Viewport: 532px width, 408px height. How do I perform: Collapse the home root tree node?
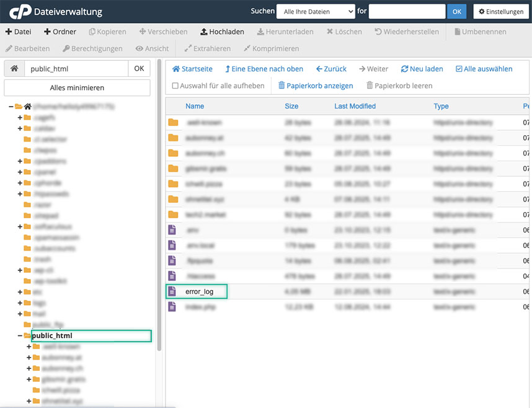coord(12,107)
